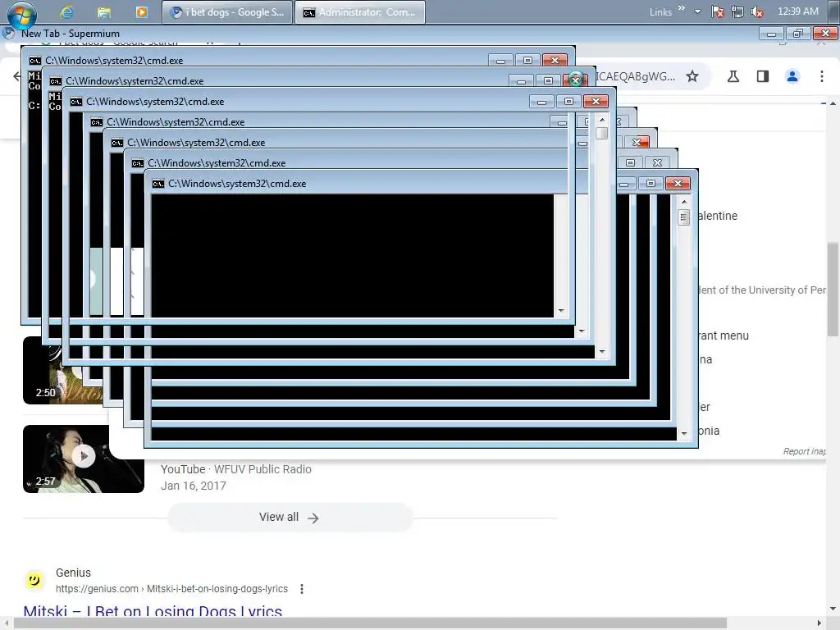Launch Internet Explorer from taskbar

pyautogui.click(x=66, y=11)
